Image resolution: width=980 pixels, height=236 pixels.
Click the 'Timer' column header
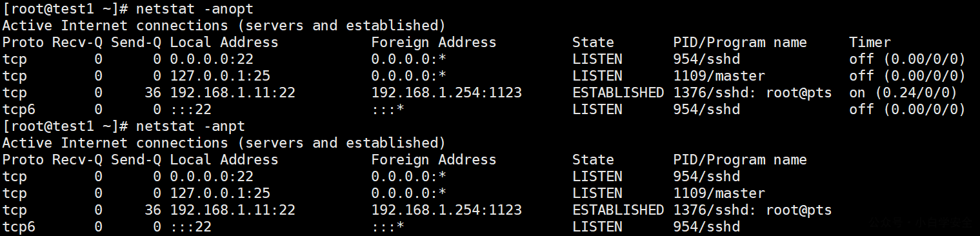870,43
